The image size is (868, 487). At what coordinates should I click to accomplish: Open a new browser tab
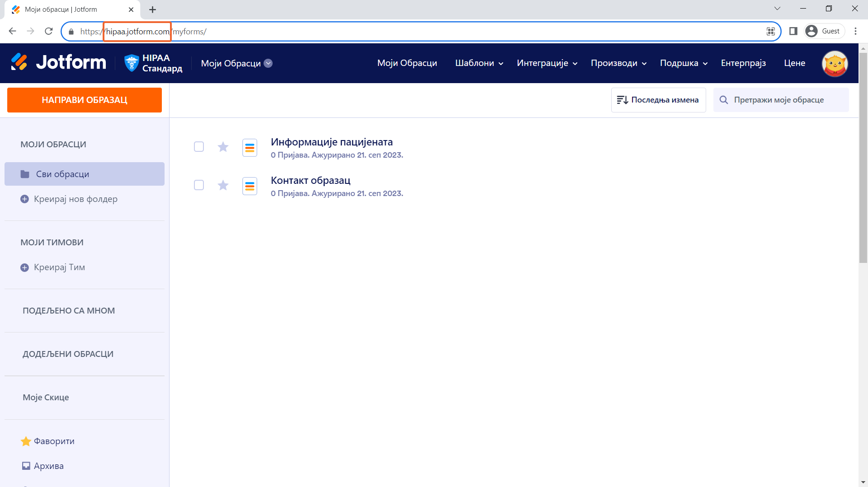point(152,9)
